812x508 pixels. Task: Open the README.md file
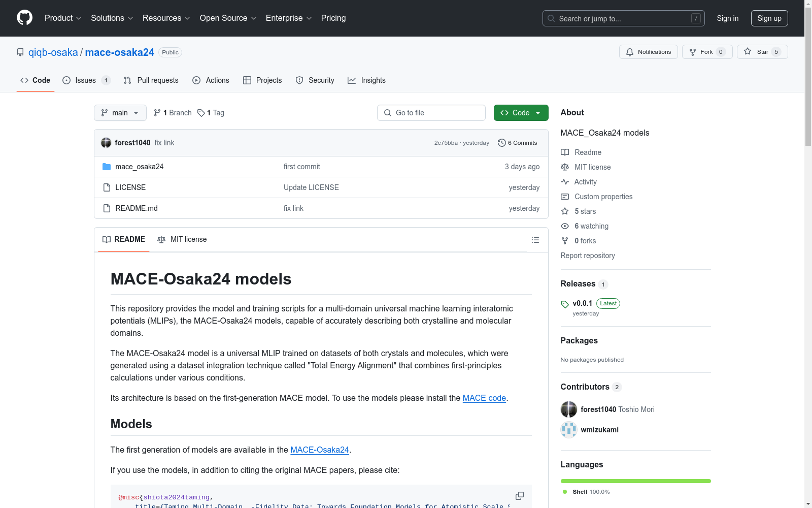137,208
